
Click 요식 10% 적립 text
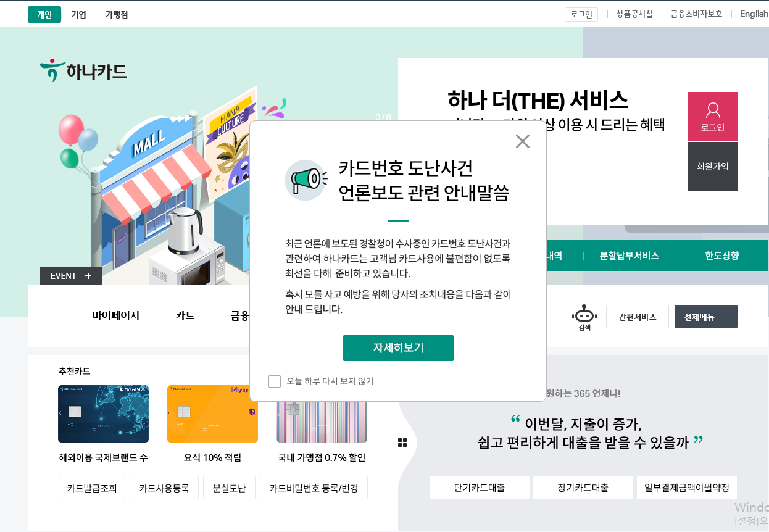(212, 458)
